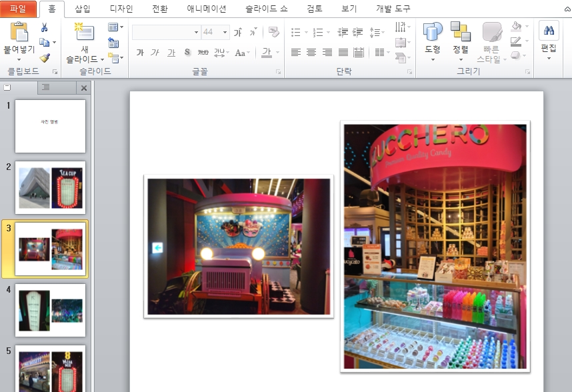Select slide 2 thumbnail
The width and height of the screenshot is (572, 392).
point(51,187)
